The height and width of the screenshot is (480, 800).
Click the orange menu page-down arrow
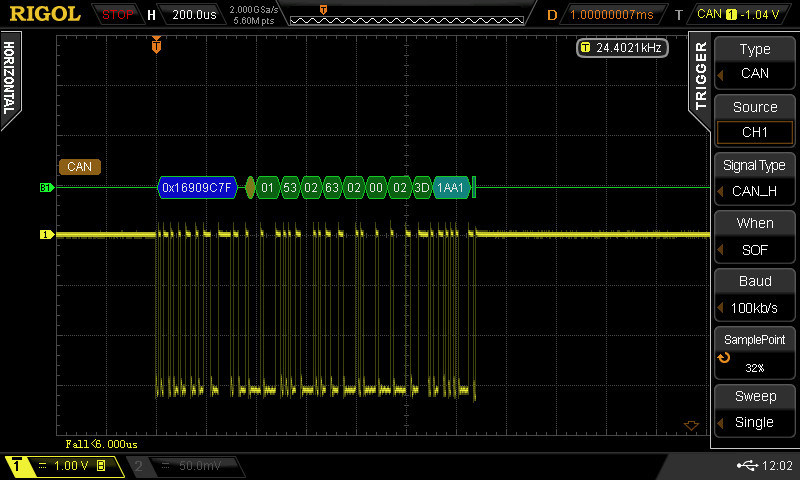690,425
